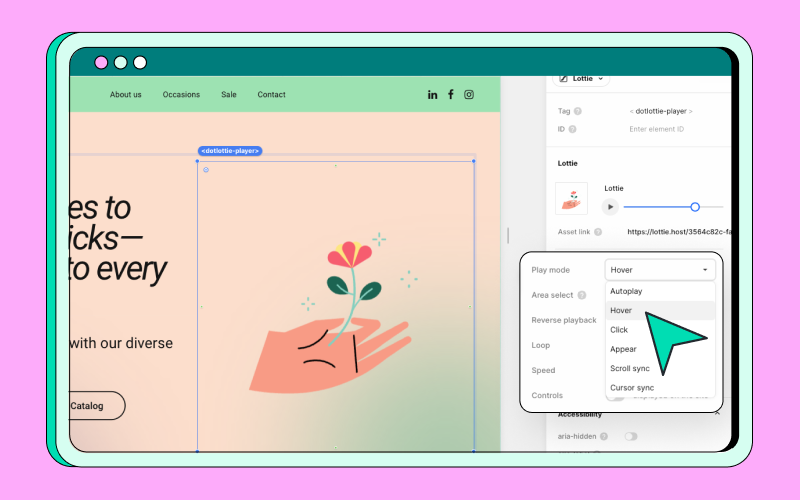Toggle the aria-hidden switch
The height and width of the screenshot is (500, 800).
(631, 436)
